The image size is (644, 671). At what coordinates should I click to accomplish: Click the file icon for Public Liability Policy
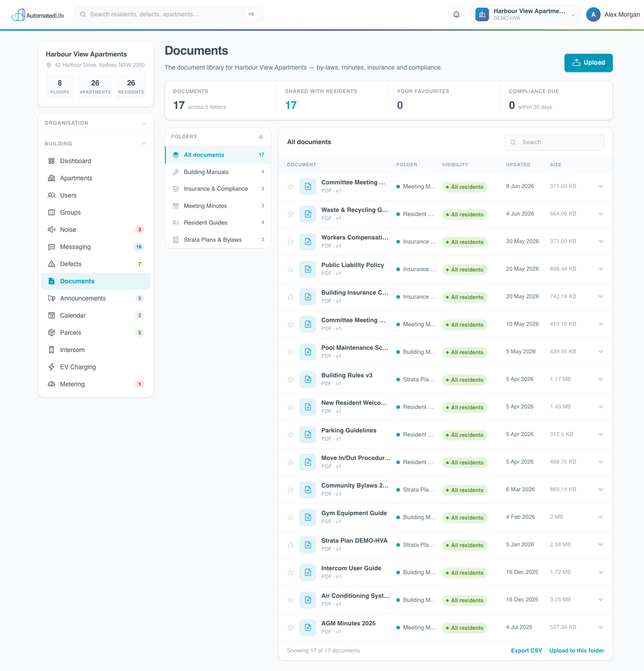(x=308, y=269)
